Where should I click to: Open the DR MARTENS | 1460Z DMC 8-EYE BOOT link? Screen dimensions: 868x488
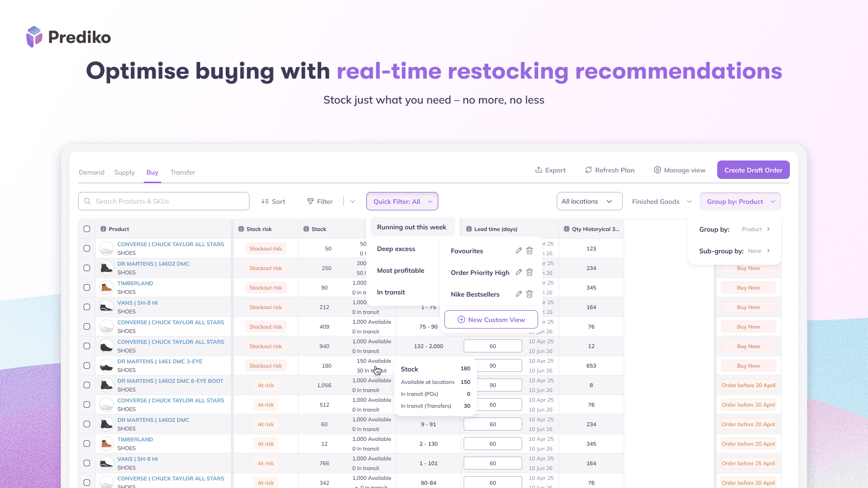click(170, 381)
